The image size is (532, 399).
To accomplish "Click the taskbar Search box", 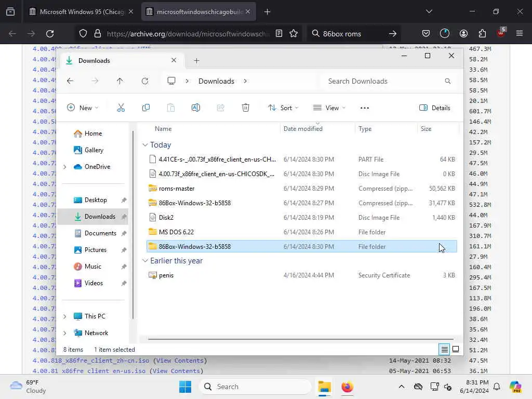I will coord(255,387).
